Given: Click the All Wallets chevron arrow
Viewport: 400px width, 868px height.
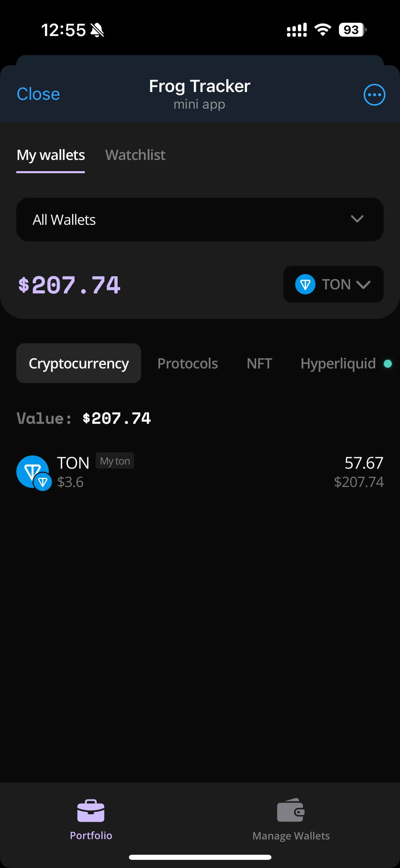Looking at the screenshot, I should click(x=357, y=219).
